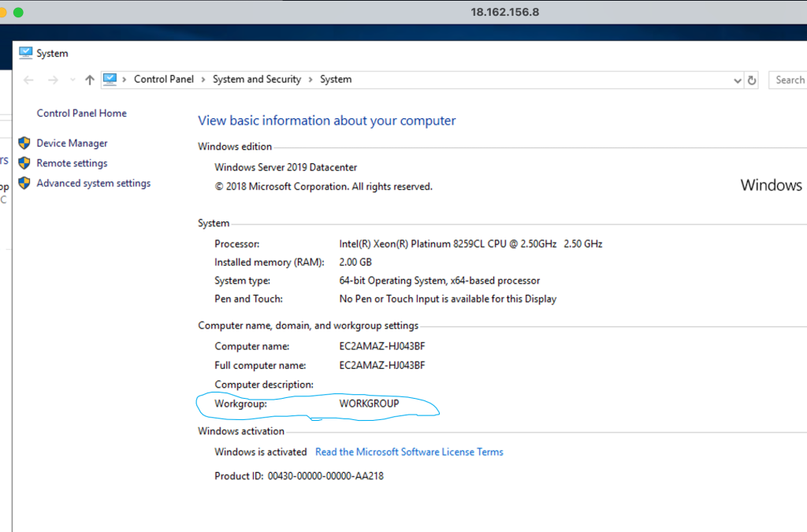Click the computer icon in address bar
Image resolution: width=807 pixels, height=532 pixels.
coord(110,80)
